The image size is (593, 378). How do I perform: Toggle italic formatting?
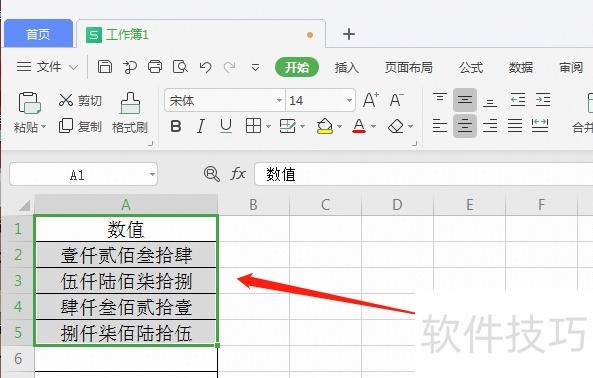(x=201, y=126)
